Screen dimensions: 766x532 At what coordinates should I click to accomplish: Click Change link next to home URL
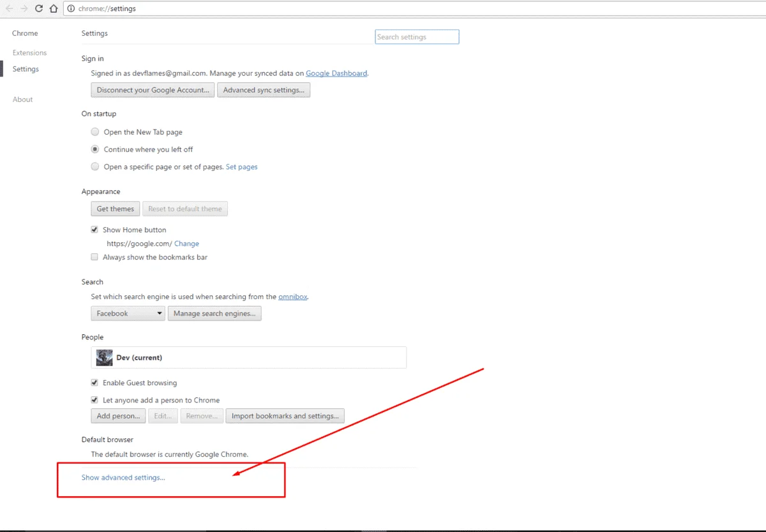point(186,244)
